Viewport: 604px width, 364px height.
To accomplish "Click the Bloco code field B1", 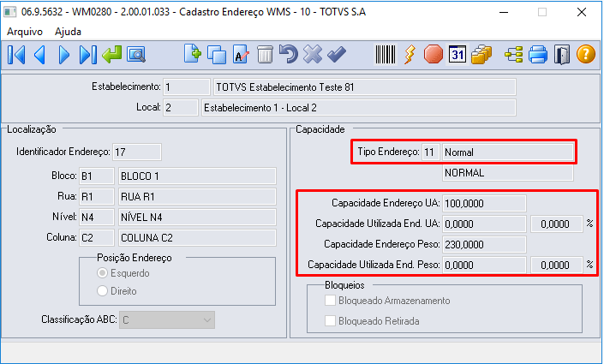I will point(97,176).
